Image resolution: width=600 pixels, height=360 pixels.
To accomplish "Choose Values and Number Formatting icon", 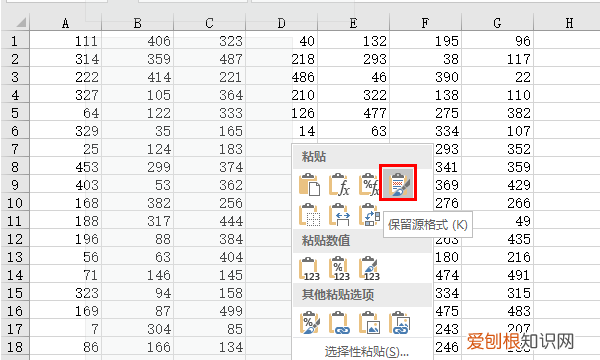I will (x=339, y=268).
